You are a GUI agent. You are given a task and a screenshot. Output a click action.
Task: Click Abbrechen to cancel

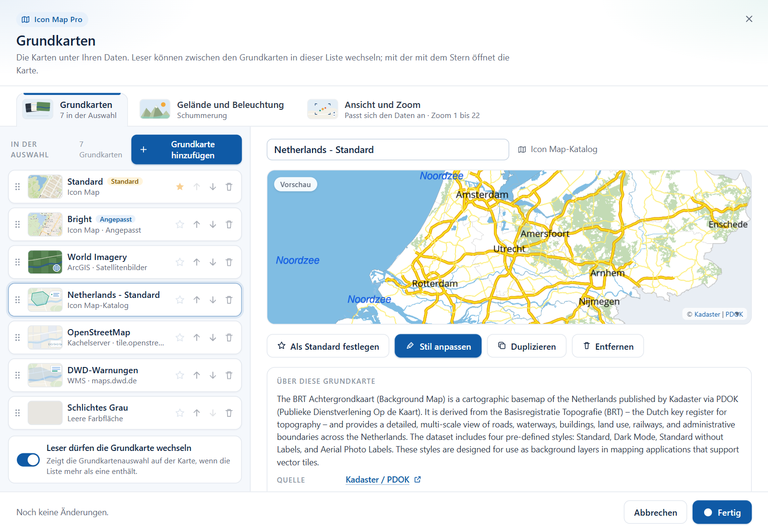pos(656,512)
